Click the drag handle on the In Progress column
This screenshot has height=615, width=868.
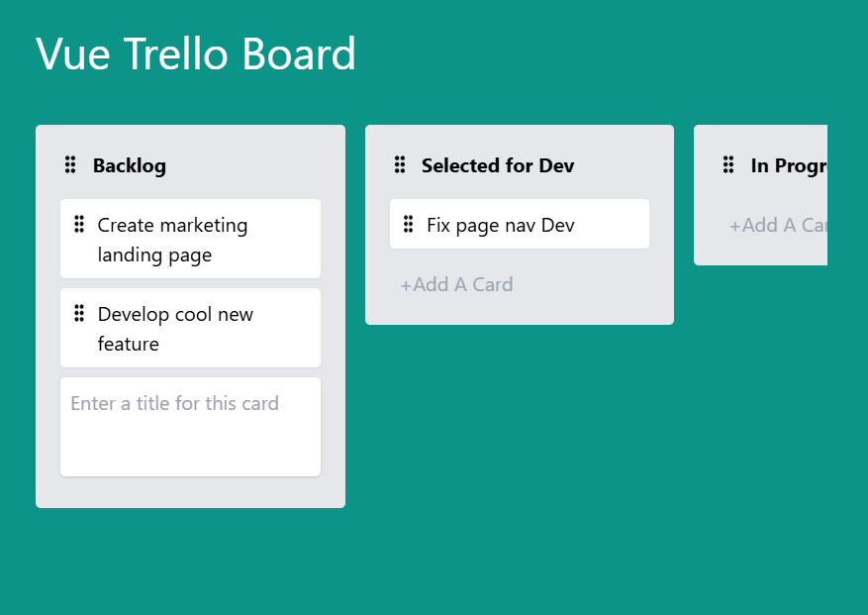pos(729,165)
